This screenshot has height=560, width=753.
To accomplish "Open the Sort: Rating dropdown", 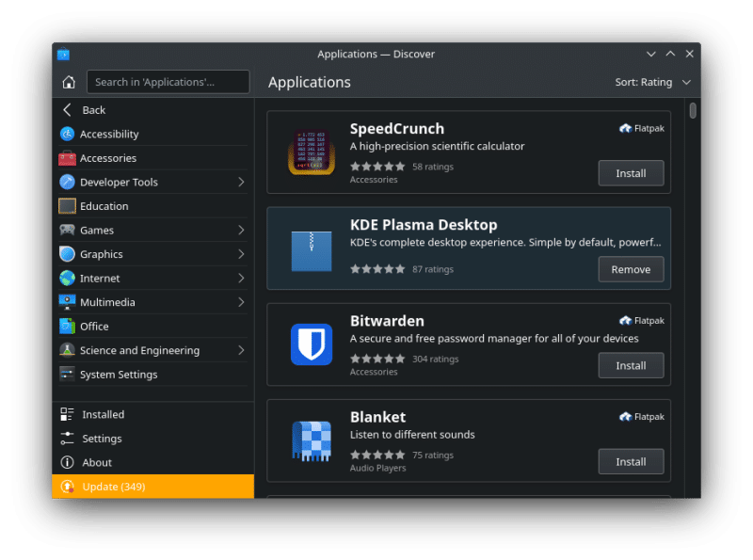I will coord(652,82).
